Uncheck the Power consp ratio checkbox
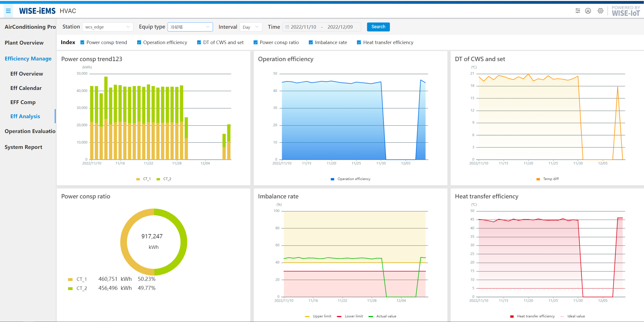This screenshot has height=322, width=644. click(x=256, y=42)
